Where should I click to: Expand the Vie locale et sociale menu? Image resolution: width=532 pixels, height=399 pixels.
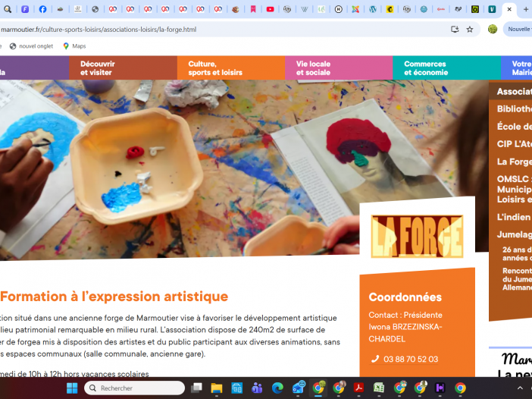(x=313, y=68)
